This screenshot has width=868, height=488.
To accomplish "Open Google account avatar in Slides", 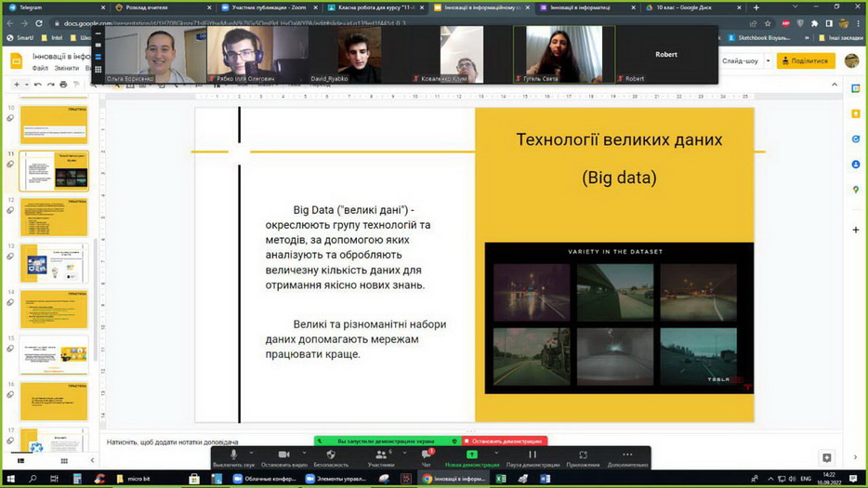I will 851,60.
